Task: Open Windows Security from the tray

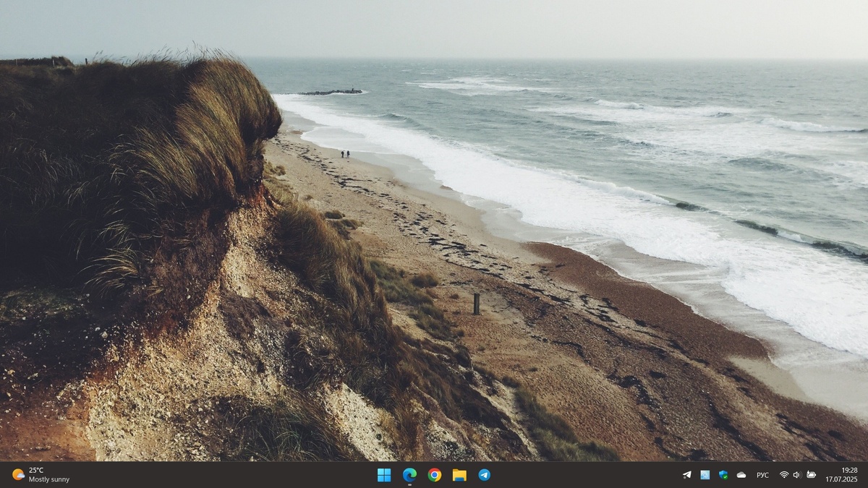Action: [x=723, y=475]
